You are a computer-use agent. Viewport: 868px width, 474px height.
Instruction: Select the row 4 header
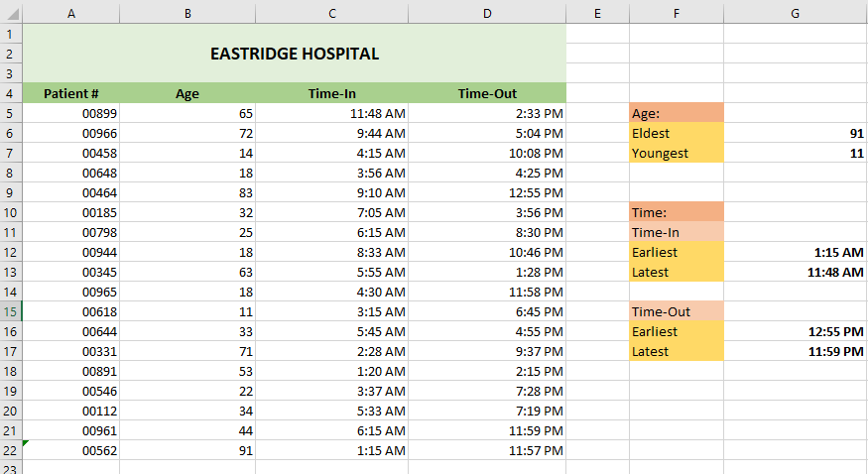click(10, 93)
